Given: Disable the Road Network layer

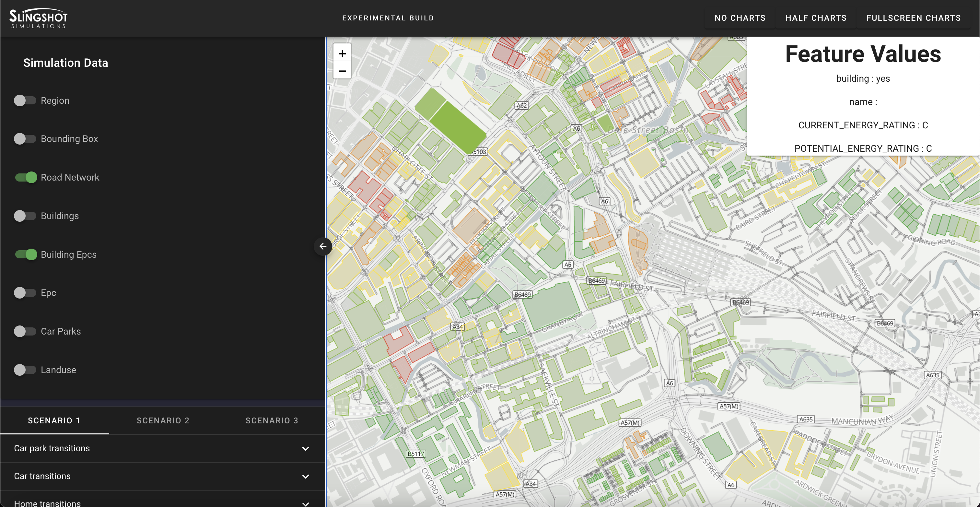Looking at the screenshot, I should click(x=26, y=177).
